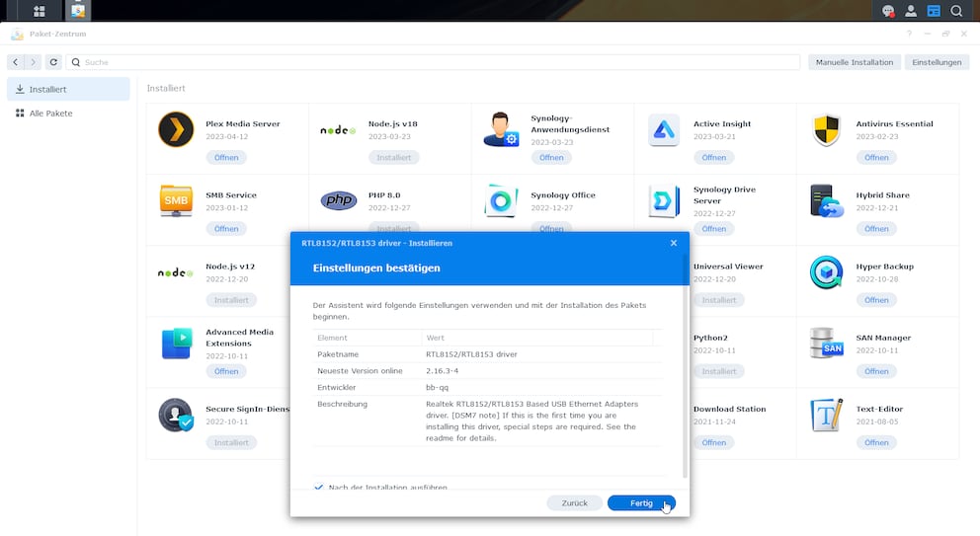Image resolution: width=980 pixels, height=536 pixels.
Task: Click Öffnen for SMB Service
Action: (226, 229)
